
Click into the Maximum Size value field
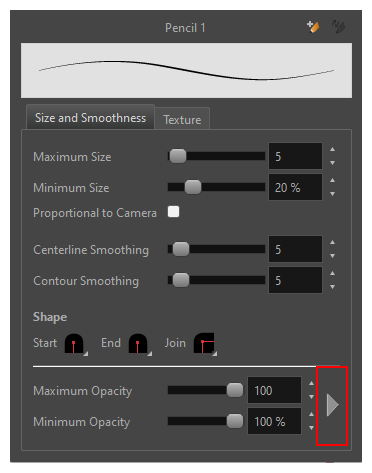(x=295, y=156)
